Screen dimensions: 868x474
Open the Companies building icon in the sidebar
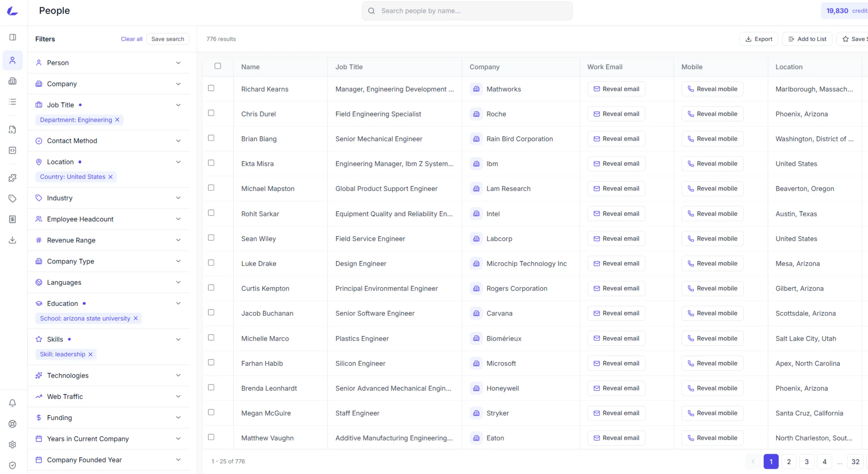pos(12,81)
